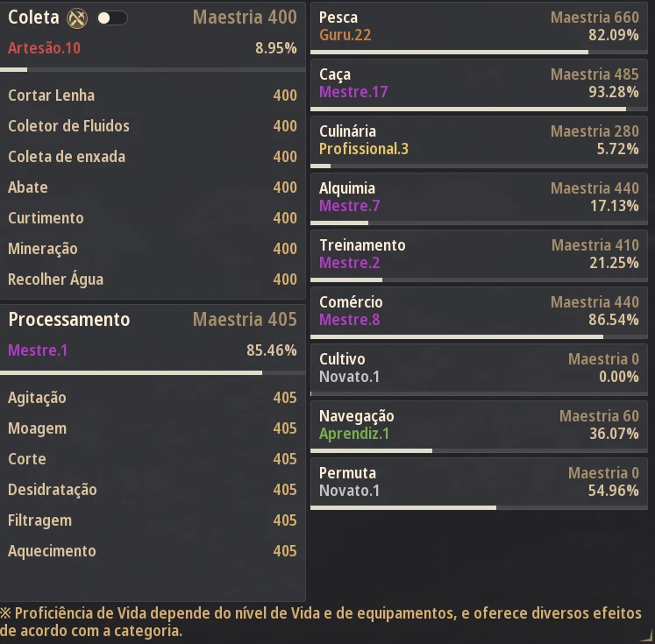Click the Coleta pickaxe icon
This screenshot has height=644, width=655.
point(78,18)
